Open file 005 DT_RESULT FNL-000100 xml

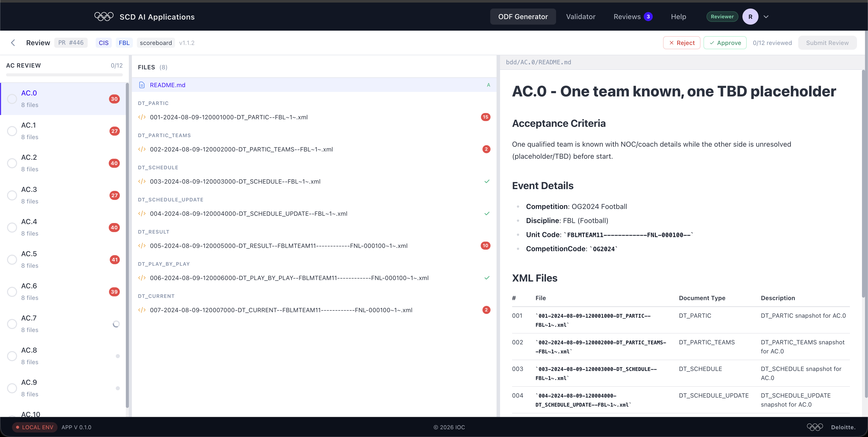(314, 246)
